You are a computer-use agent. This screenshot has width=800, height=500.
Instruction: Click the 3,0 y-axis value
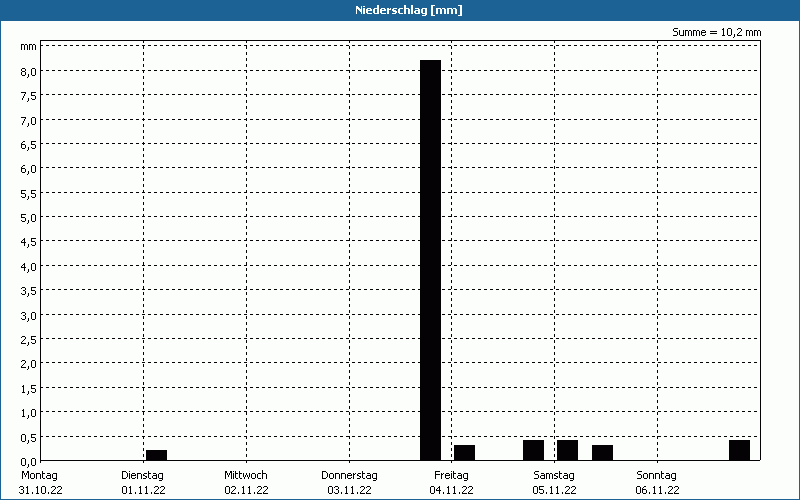tap(29, 316)
